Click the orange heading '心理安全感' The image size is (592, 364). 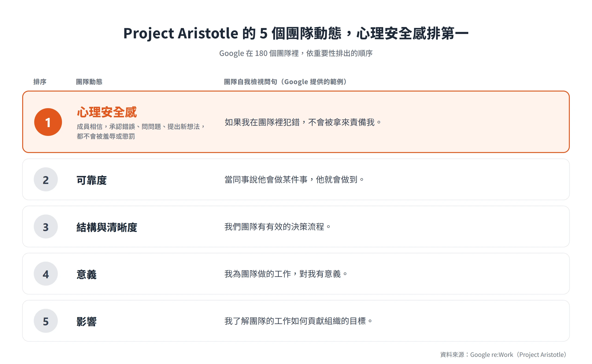107,112
